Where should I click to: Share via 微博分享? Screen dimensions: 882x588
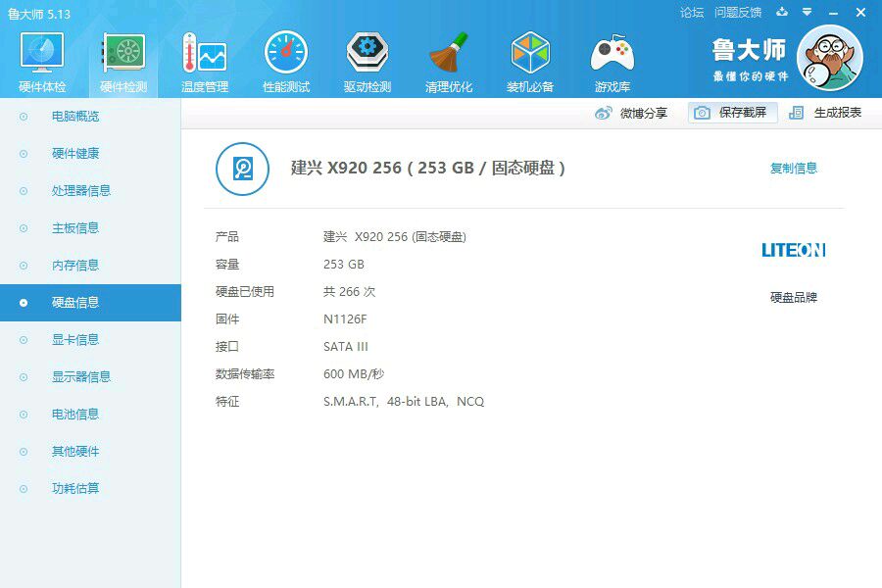pyautogui.click(x=630, y=113)
